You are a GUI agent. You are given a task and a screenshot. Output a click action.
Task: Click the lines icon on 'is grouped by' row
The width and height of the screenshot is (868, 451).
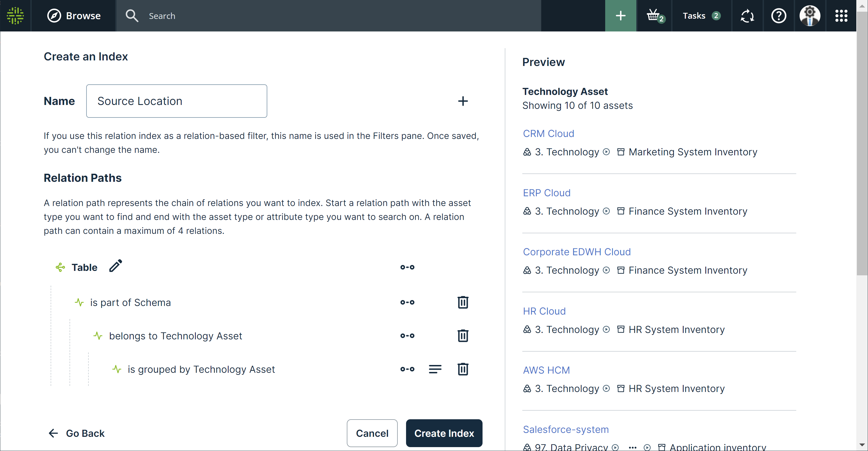(x=435, y=369)
